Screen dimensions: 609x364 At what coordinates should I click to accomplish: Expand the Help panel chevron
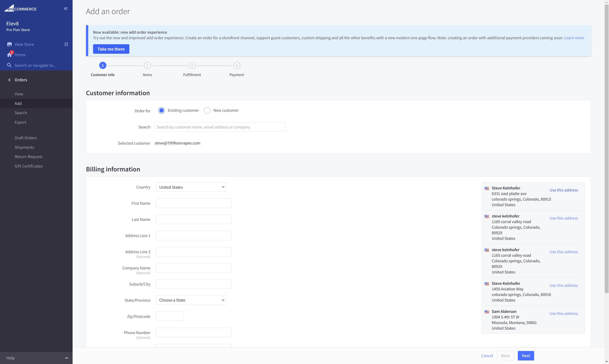click(66, 358)
